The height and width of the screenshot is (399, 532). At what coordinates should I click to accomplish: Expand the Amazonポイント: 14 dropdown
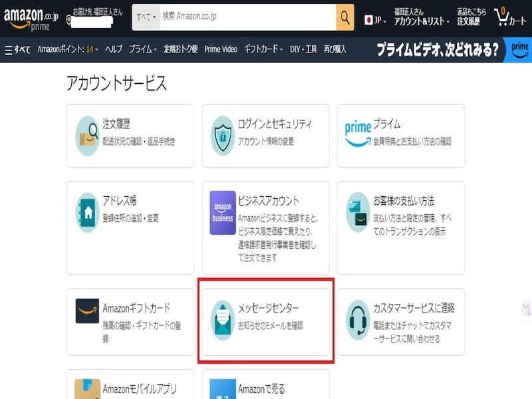tap(68, 49)
